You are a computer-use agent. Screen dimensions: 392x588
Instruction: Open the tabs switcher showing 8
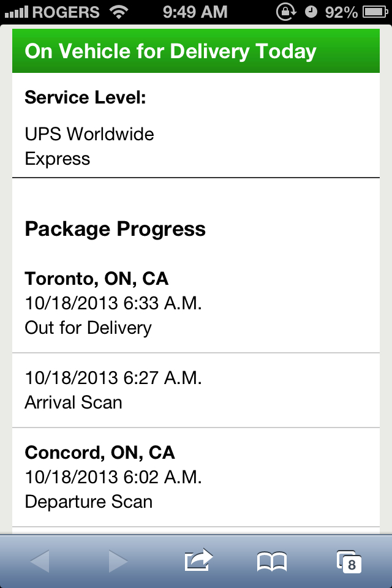(349, 562)
